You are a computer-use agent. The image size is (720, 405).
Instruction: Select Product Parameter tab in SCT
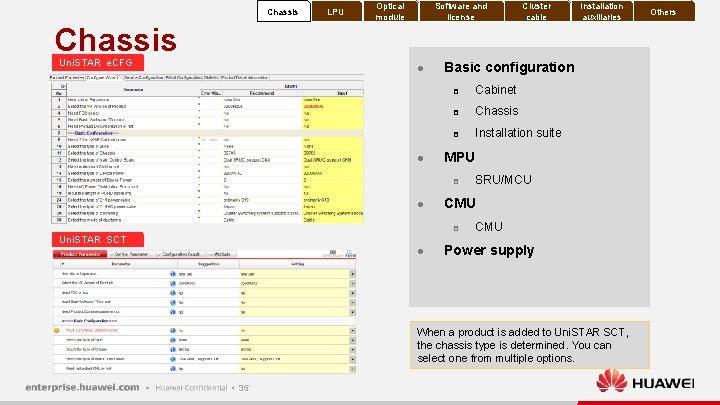(x=80, y=254)
